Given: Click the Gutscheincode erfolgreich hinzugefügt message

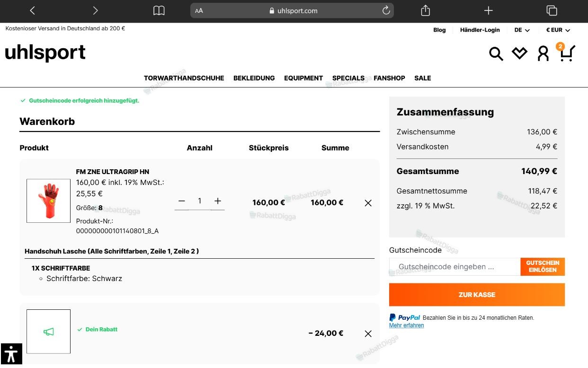Looking at the screenshot, I should [84, 101].
